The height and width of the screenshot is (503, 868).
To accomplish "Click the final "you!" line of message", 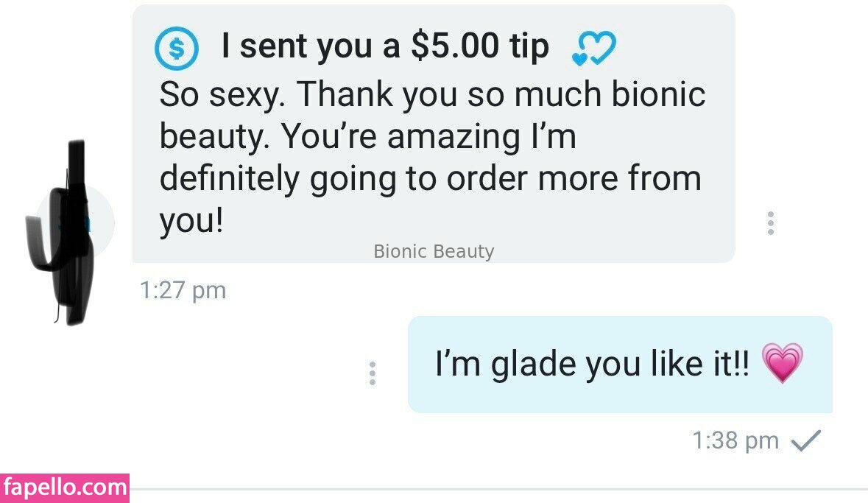I will tap(191, 220).
